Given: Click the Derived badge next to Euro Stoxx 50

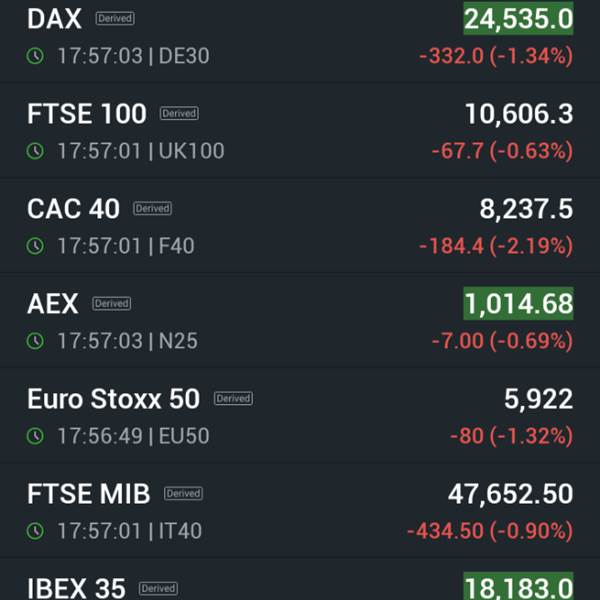Looking at the screenshot, I should click(233, 398).
